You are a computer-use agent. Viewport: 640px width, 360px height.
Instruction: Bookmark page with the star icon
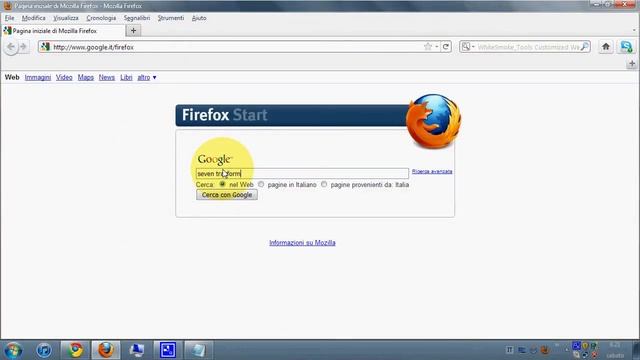428,47
